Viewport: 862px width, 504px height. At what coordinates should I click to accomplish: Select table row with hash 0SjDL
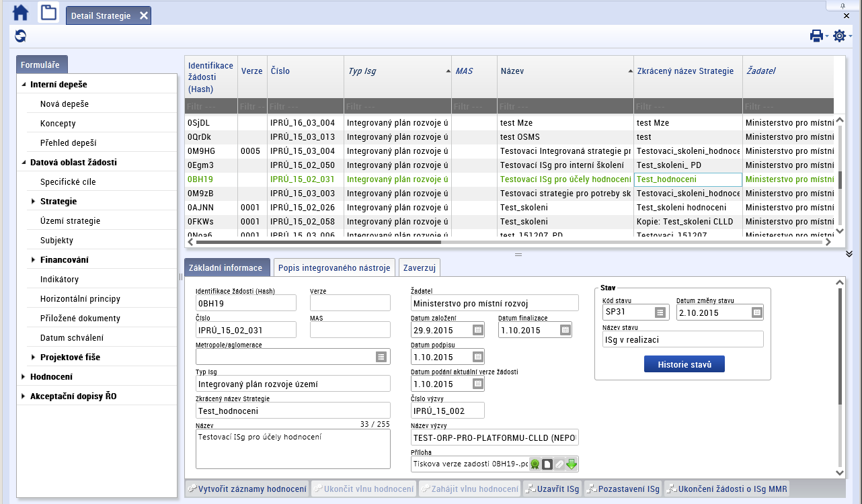tap(509, 123)
